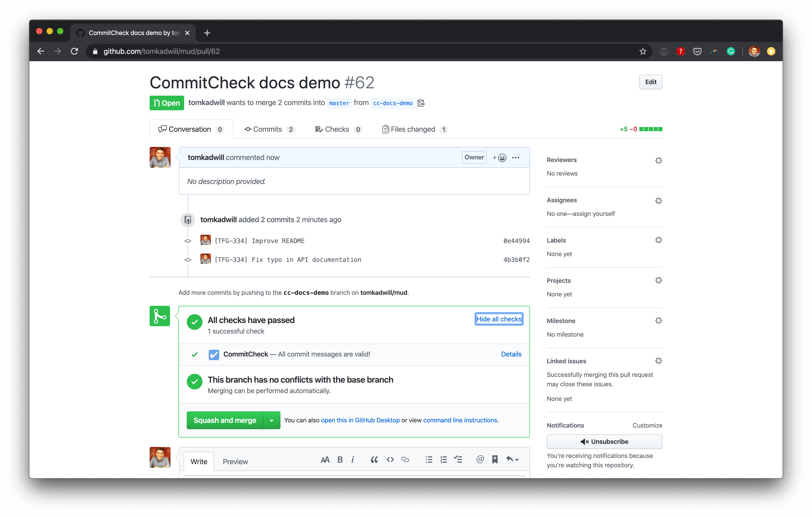Apply bold formatting in comment editor

click(x=340, y=460)
